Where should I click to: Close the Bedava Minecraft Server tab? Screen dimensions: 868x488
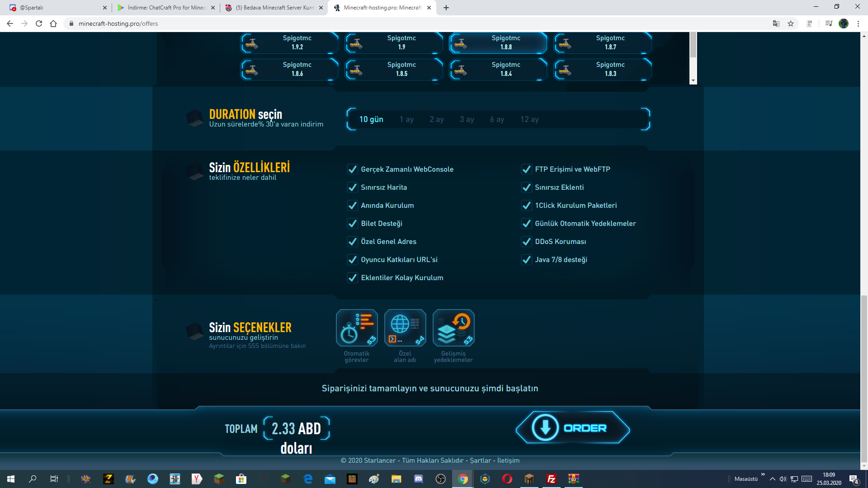pos(321,8)
